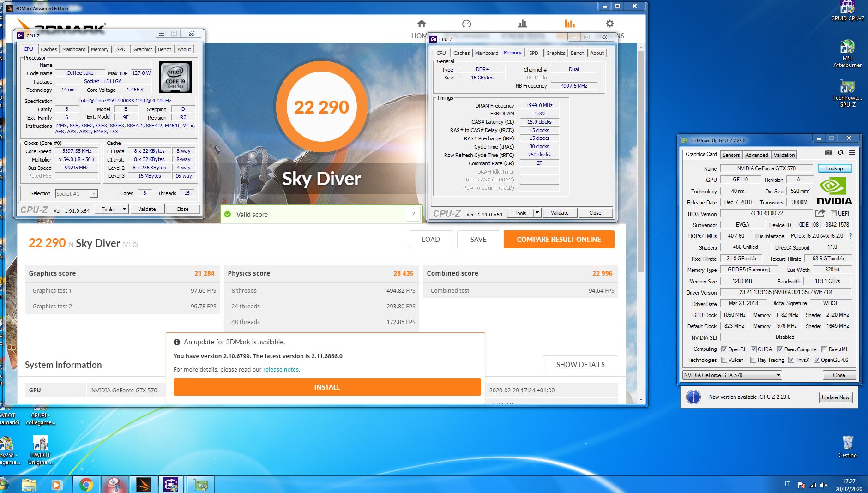Toggle the PhysX checkbox
This screenshot has height=493, width=868.
pyautogui.click(x=791, y=360)
